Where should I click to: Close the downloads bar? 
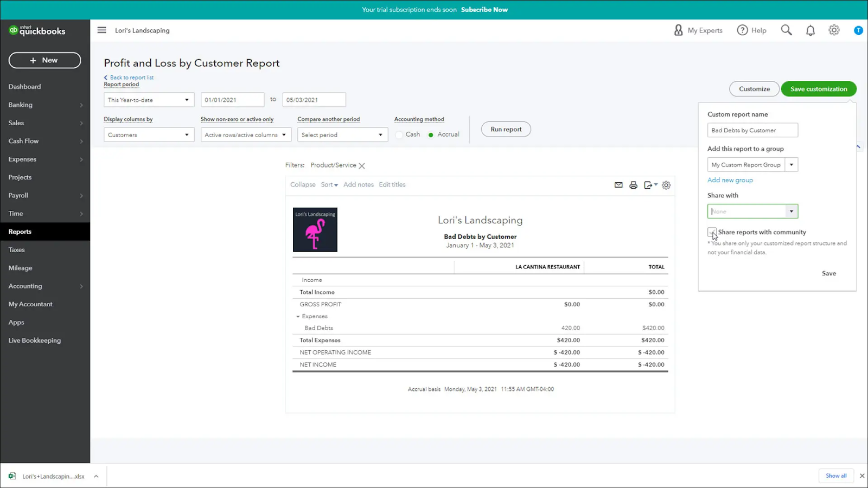862,476
